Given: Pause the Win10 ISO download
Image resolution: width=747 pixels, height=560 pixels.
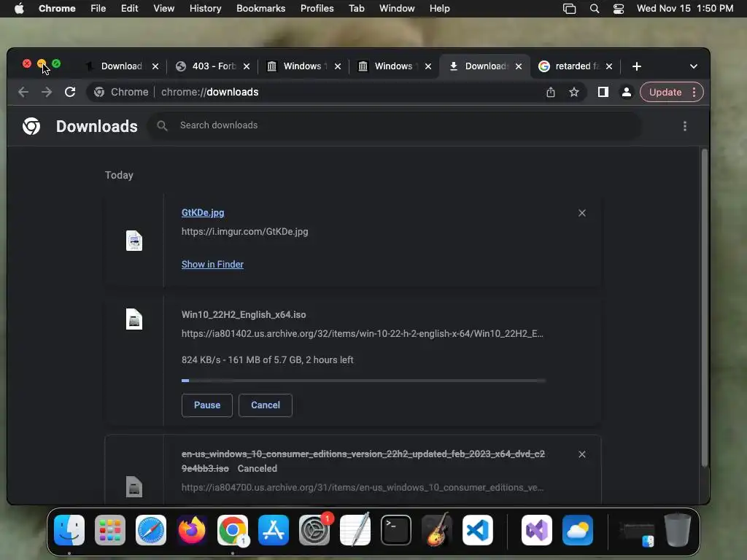Looking at the screenshot, I should coord(206,405).
